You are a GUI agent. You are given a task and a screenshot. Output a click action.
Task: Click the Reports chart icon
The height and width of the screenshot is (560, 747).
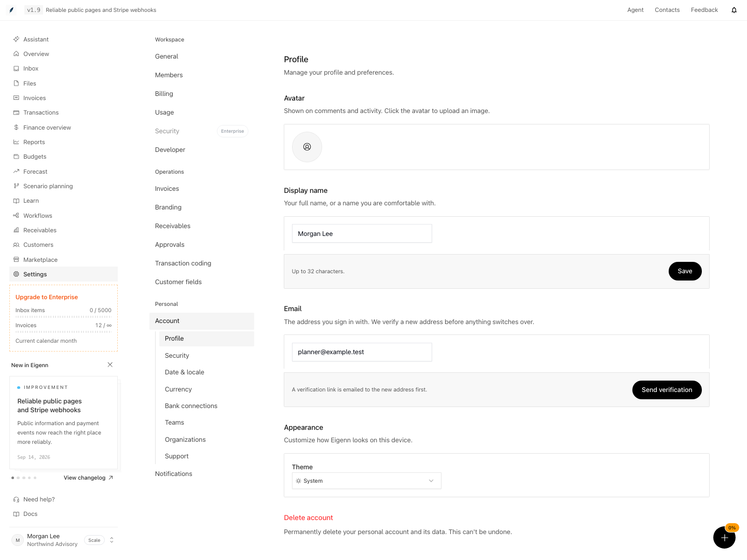tap(16, 142)
